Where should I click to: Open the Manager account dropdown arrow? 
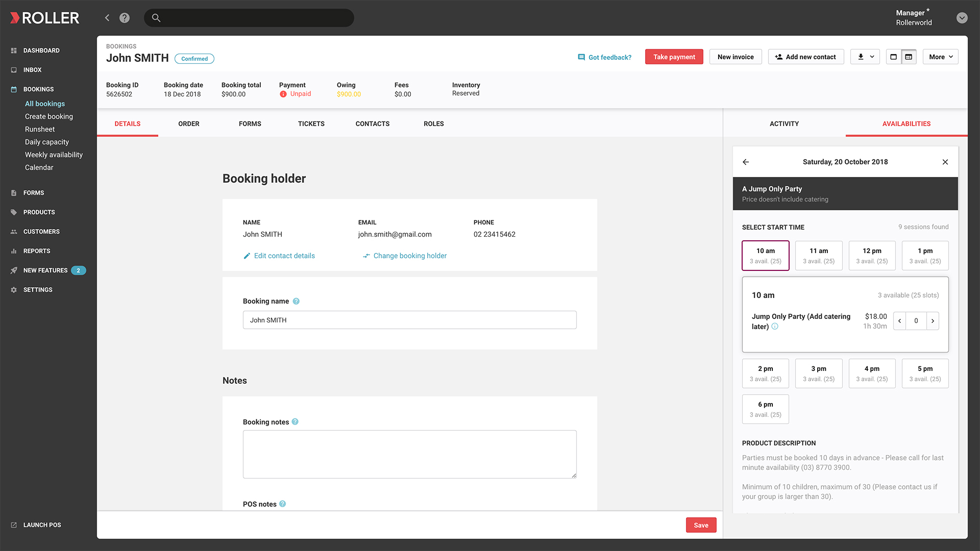pos(962,18)
